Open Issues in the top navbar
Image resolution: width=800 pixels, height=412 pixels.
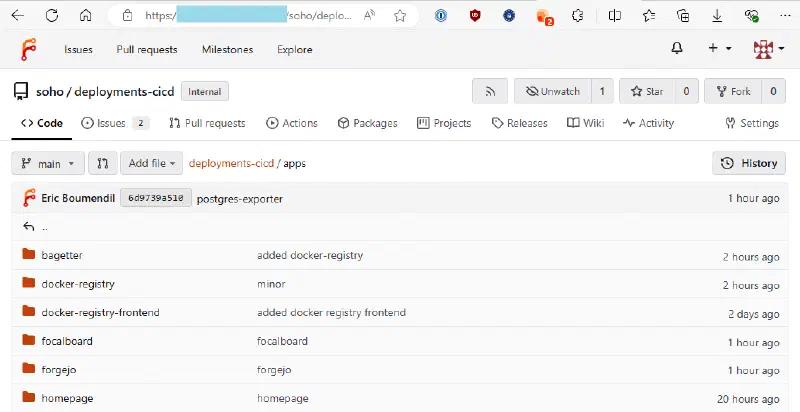tap(78, 49)
